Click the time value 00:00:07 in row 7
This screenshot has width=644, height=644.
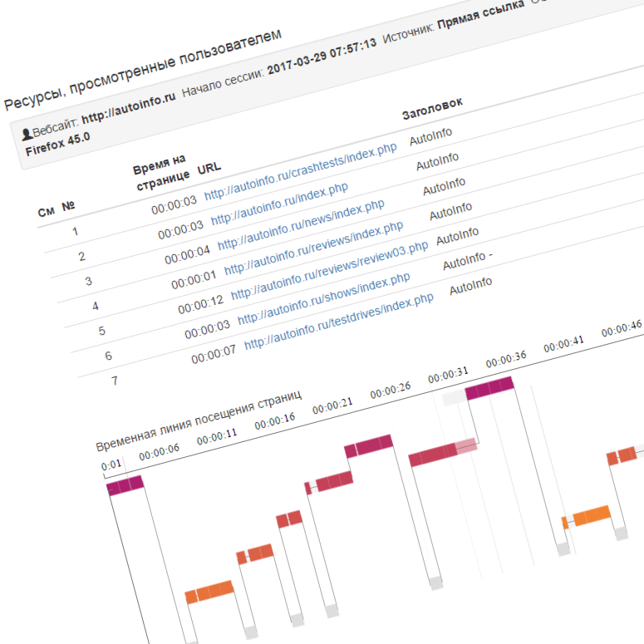pos(214,354)
